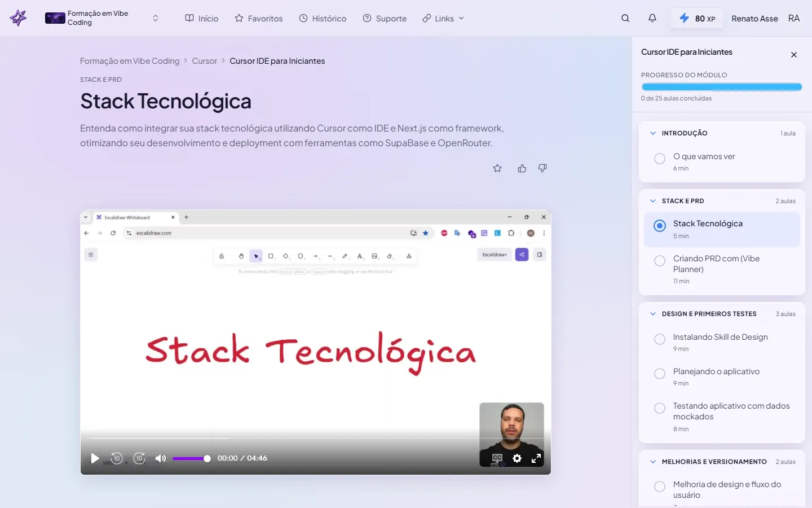Like the lesson with thumbs up
The height and width of the screenshot is (508, 812).
point(522,168)
